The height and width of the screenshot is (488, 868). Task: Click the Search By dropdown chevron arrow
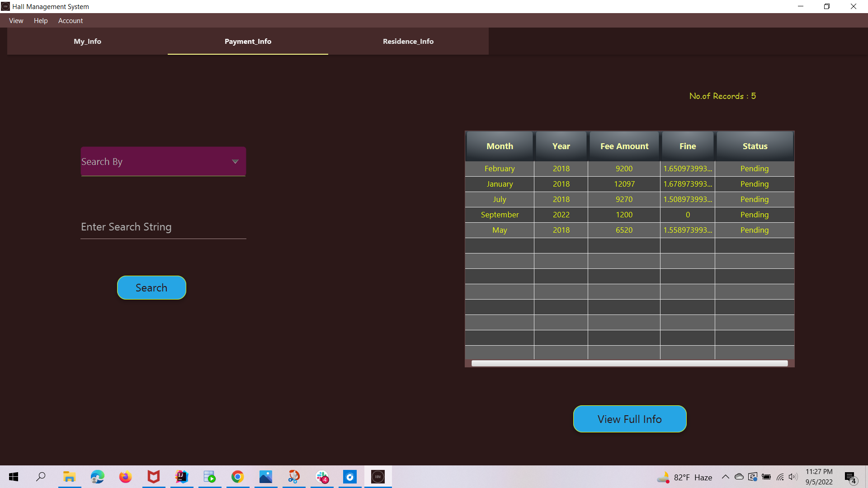pos(235,161)
